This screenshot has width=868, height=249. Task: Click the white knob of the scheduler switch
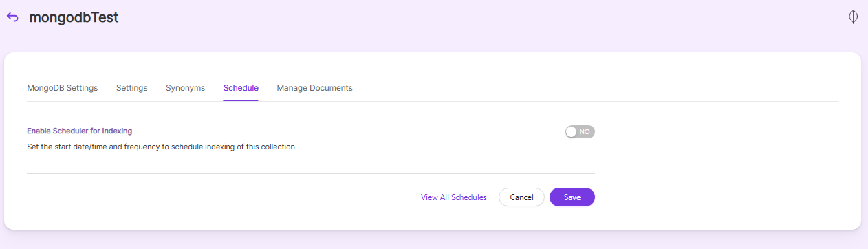coord(572,131)
